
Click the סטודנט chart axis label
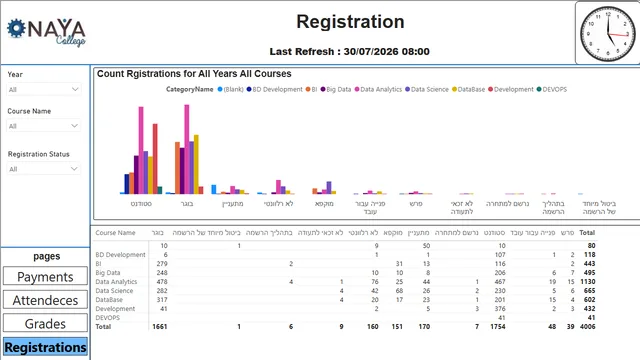(141, 203)
